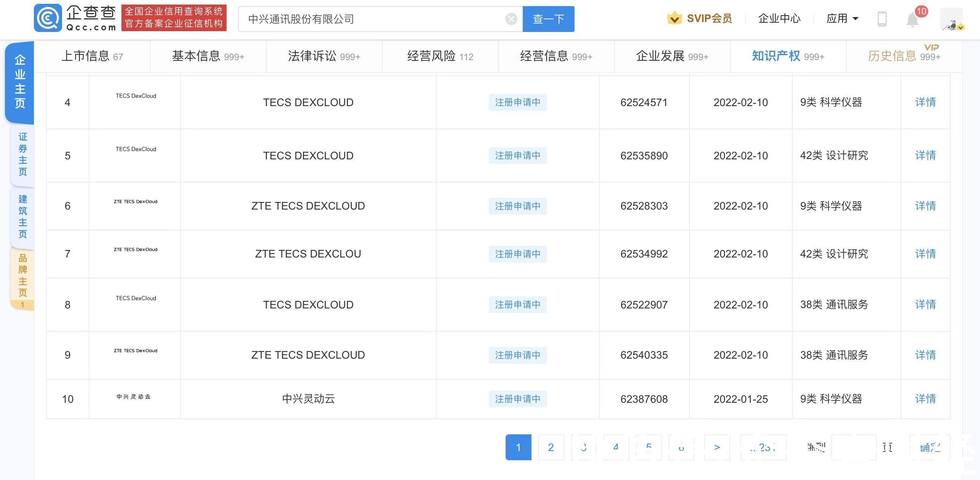Screen dimensions: 980x480
Task: Click the Qcc.com logo icon
Action: [48, 18]
